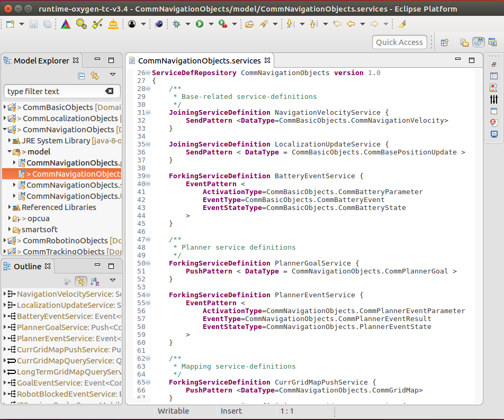This screenshot has height=420, width=504.
Task: Expand the CommBasicObjects project
Action: point(5,107)
